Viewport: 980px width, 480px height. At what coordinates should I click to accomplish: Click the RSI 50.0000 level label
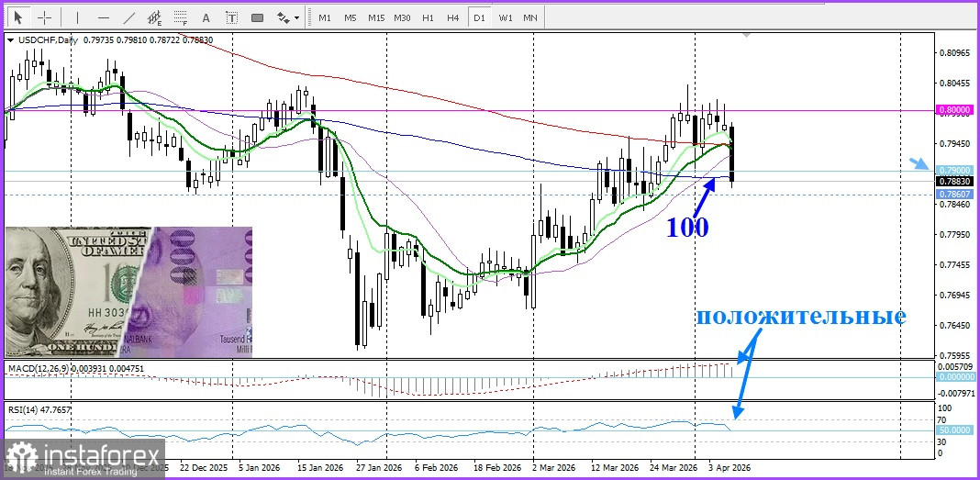(x=955, y=430)
